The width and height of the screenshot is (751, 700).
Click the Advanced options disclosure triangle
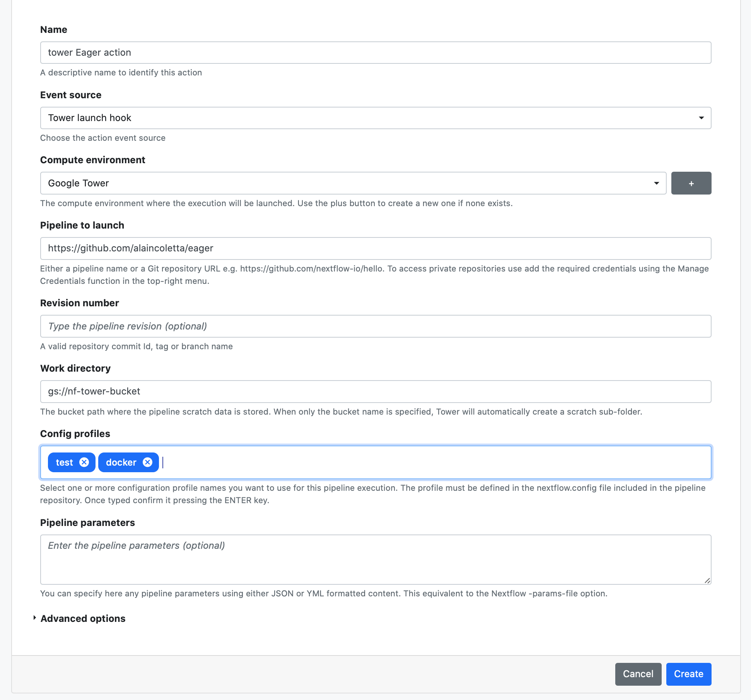(x=35, y=618)
